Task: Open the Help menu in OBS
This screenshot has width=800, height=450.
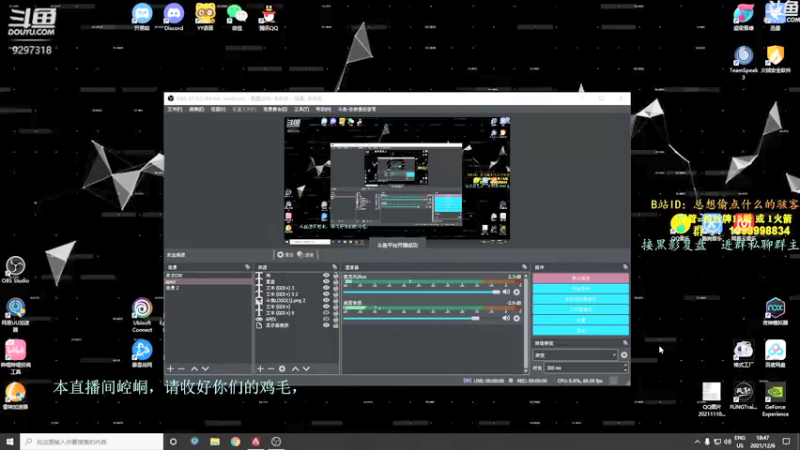Action: pyautogui.click(x=323, y=109)
